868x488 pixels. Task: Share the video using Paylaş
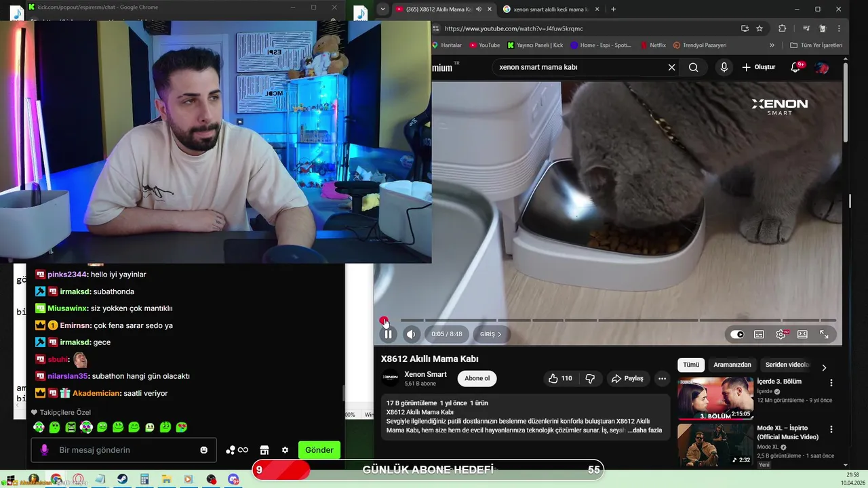627,378
